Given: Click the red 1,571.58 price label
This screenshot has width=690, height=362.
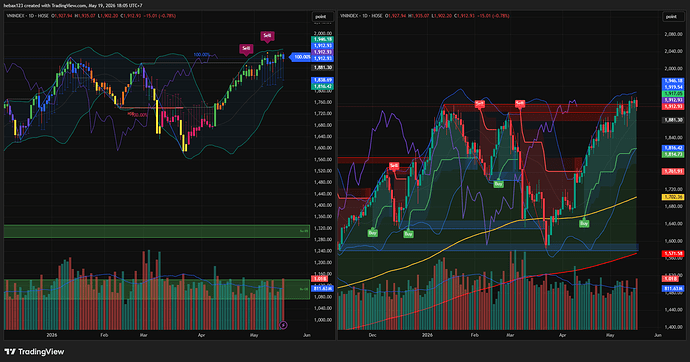Looking at the screenshot, I should point(673,253).
